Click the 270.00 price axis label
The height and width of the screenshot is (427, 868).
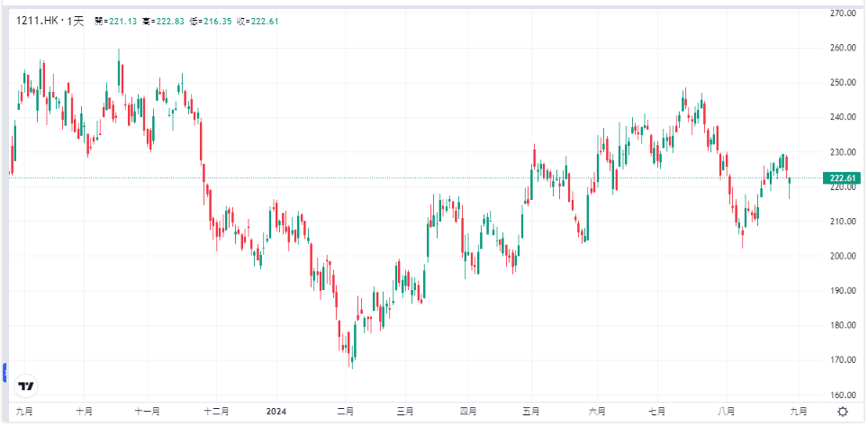tap(844, 13)
